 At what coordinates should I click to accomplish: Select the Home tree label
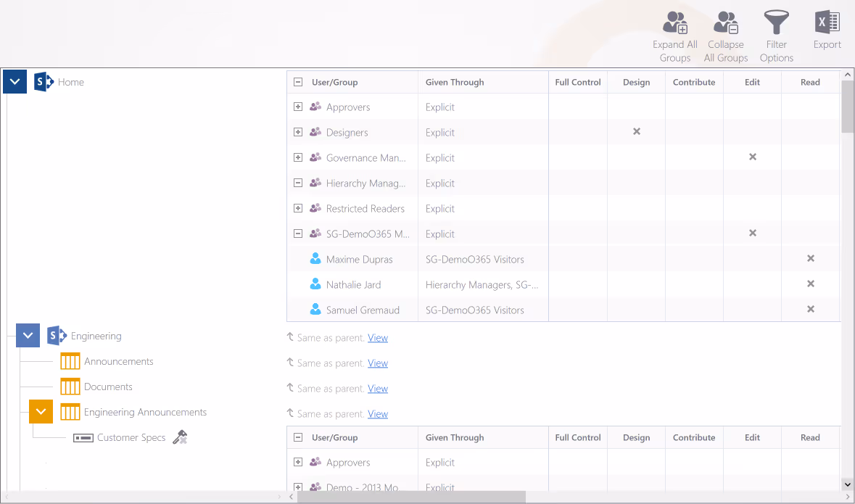[71, 82]
